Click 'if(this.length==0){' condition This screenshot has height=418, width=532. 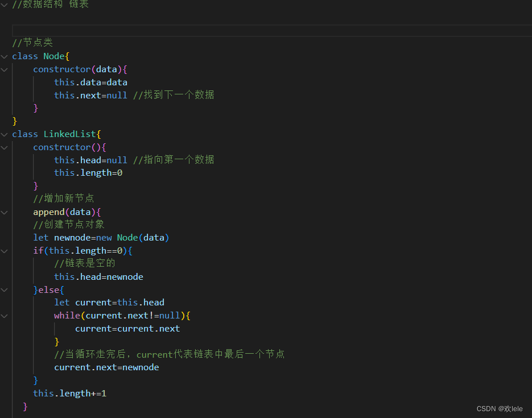point(83,251)
